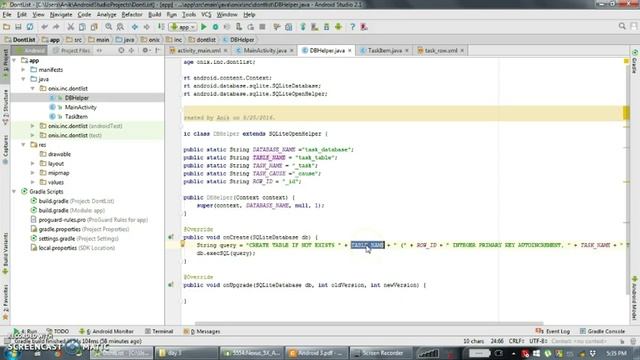Open the Refactor menu
The height and width of the screenshot is (360, 640).
(132, 15)
